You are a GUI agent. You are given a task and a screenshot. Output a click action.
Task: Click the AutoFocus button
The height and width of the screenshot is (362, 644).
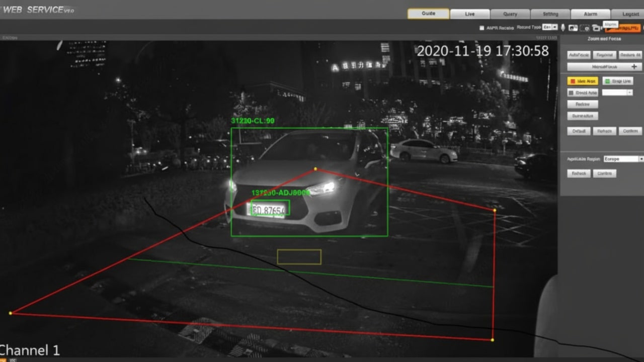(579, 55)
